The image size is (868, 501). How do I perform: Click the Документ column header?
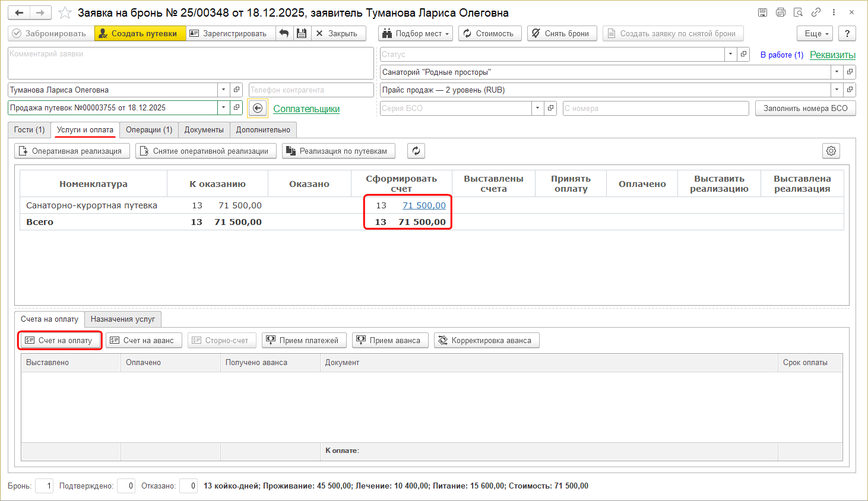click(x=549, y=363)
